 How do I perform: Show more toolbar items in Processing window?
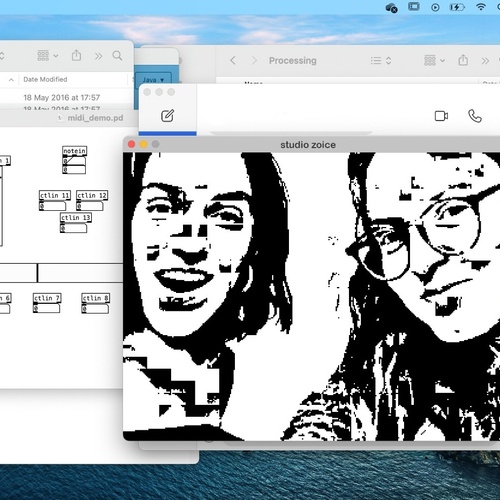(x=485, y=61)
